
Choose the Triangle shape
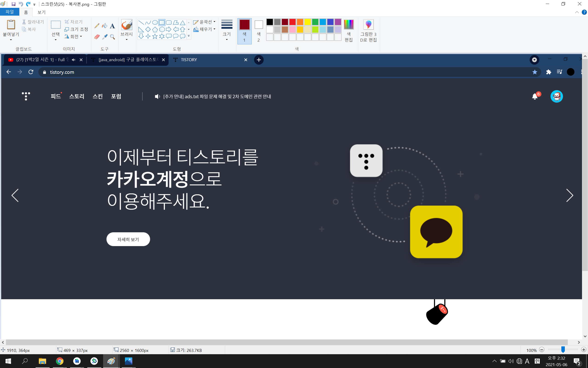[x=182, y=23]
